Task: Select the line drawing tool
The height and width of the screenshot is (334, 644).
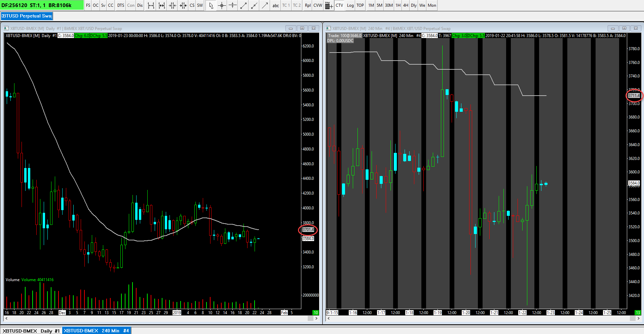Action: tap(243, 5)
